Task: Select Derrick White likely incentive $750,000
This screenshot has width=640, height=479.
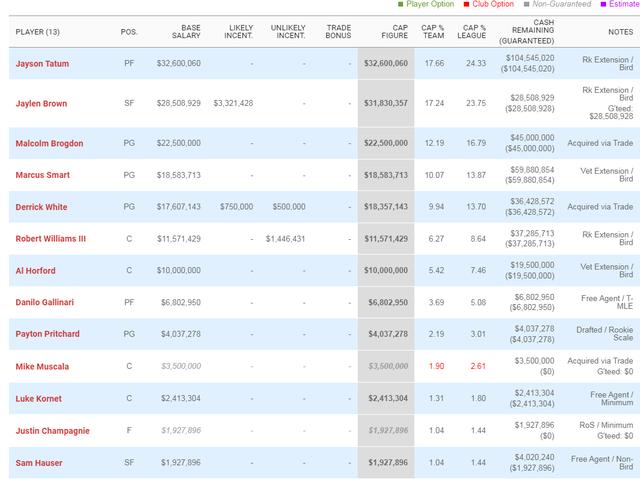Action: point(236,207)
